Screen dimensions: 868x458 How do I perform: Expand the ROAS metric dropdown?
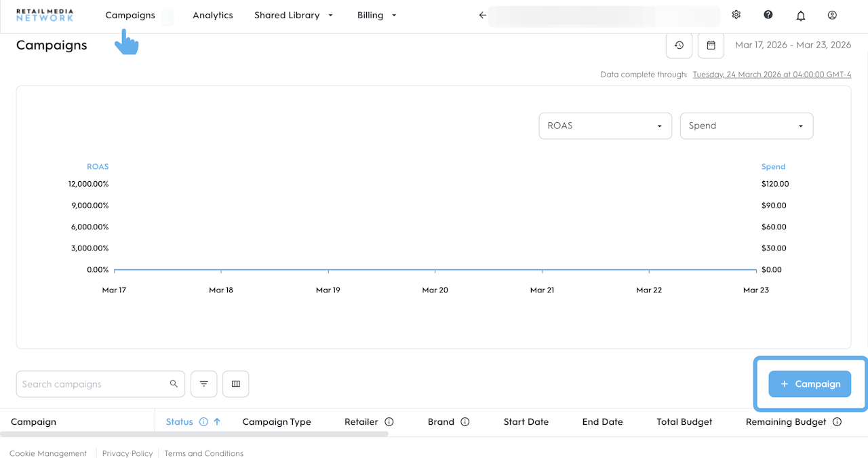pos(605,126)
